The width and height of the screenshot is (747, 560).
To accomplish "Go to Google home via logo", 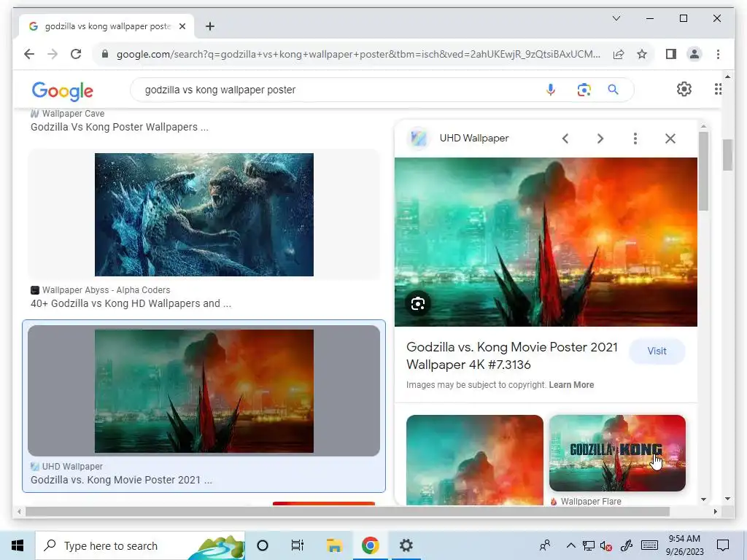I will pos(63,90).
